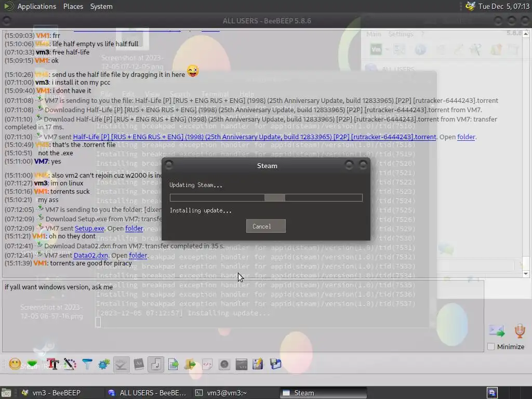Image resolution: width=532 pixels, height=399 pixels.
Task: Click the save chat floppy icon
Action: [275, 364]
